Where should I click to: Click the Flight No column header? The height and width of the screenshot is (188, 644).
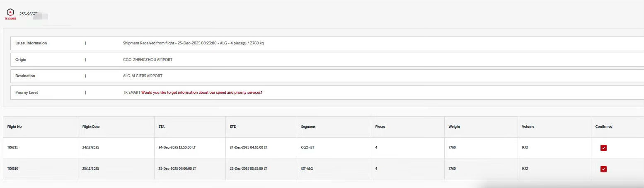click(x=15, y=127)
